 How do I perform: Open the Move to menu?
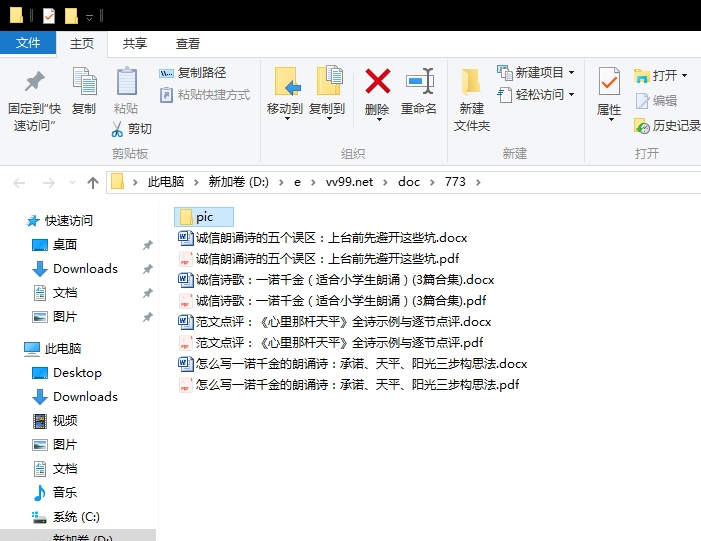[x=285, y=94]
